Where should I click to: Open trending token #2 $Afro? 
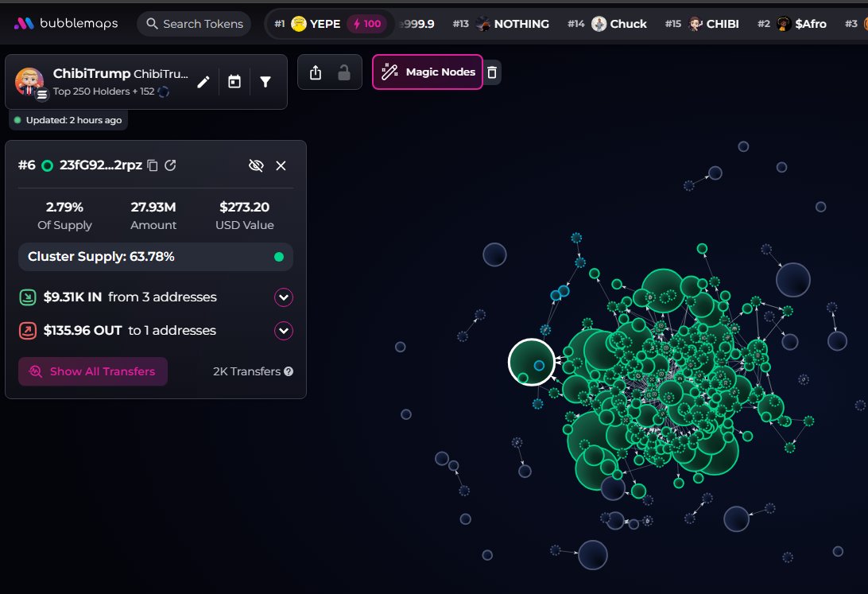[792, 24]
